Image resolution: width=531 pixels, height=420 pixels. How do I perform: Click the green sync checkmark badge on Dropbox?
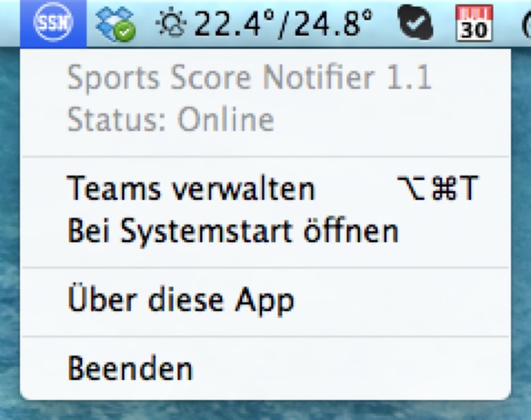[124, 32]
